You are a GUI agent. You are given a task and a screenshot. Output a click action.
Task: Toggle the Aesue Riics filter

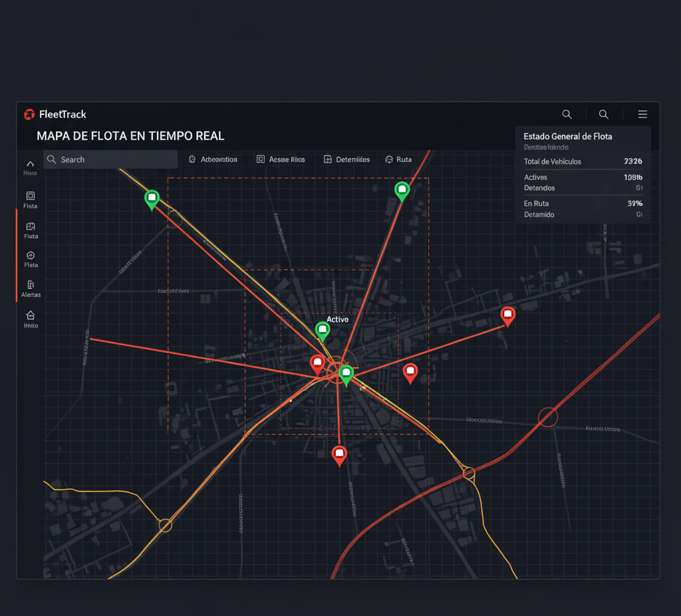[x=281, y=160]
